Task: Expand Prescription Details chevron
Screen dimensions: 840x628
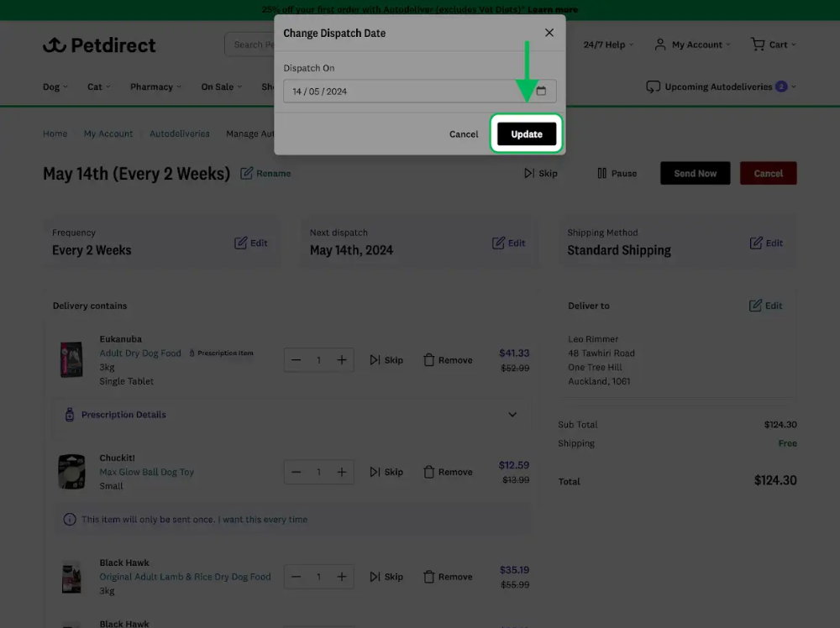Action: 512,415
